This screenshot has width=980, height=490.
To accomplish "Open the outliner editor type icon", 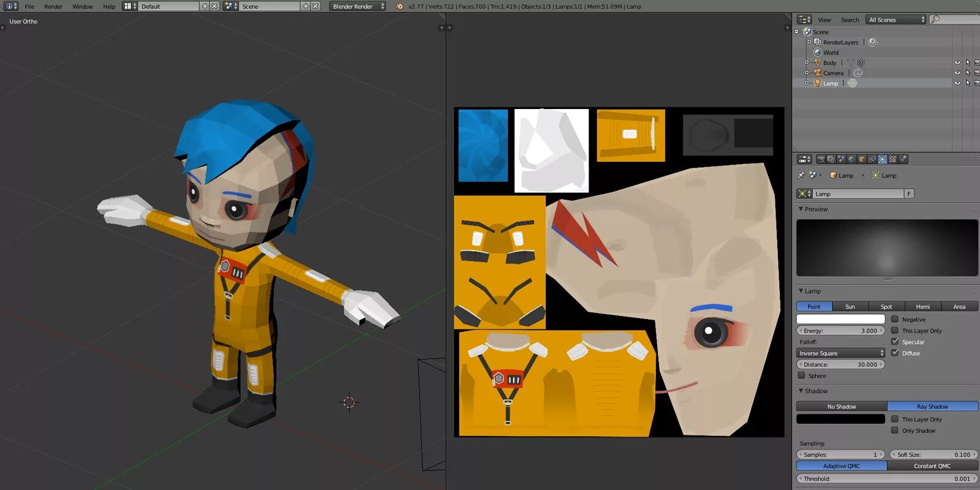I will click(804, 20).
